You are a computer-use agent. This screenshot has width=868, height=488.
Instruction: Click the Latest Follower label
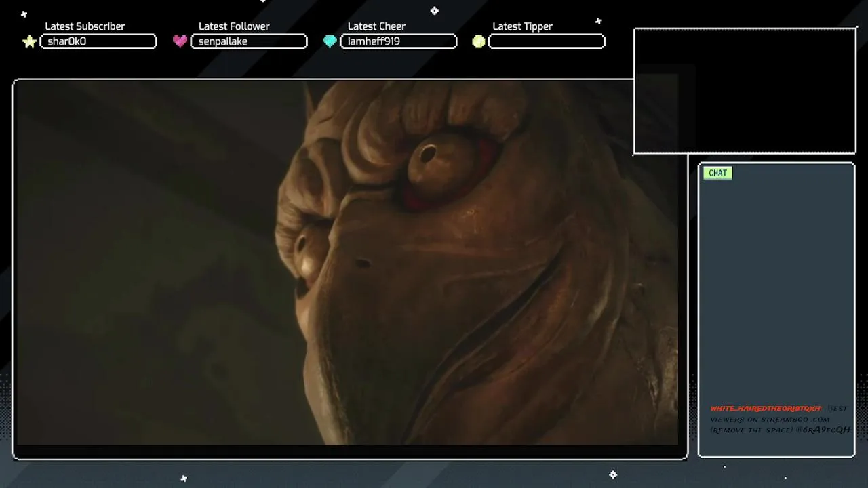point(234,26)
